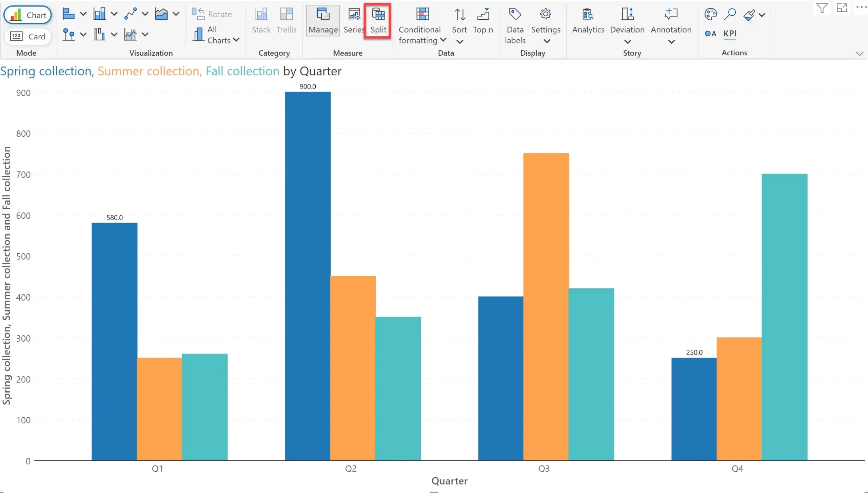Click the Q1 Spring collection bar
Screen dimensions: 868x493
click(x=114, y=341)
